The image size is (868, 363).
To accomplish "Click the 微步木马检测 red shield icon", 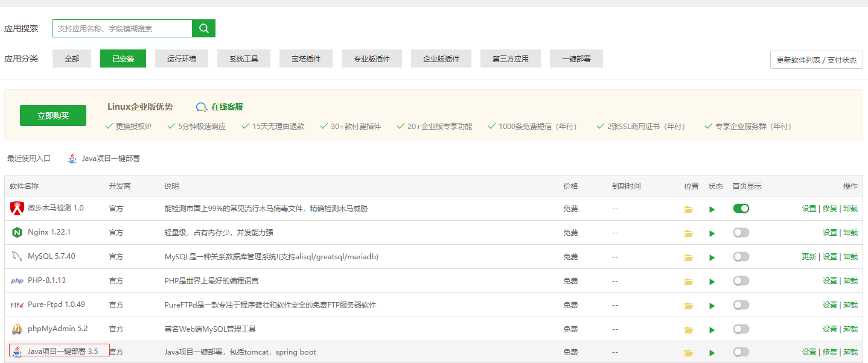I will [17, 209].
